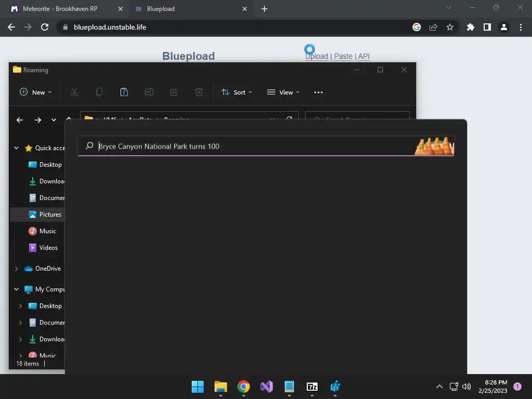This screenshot has width=532, height=399.
Task: Close the Blueupload browser tab
Action: click(245, 9)
